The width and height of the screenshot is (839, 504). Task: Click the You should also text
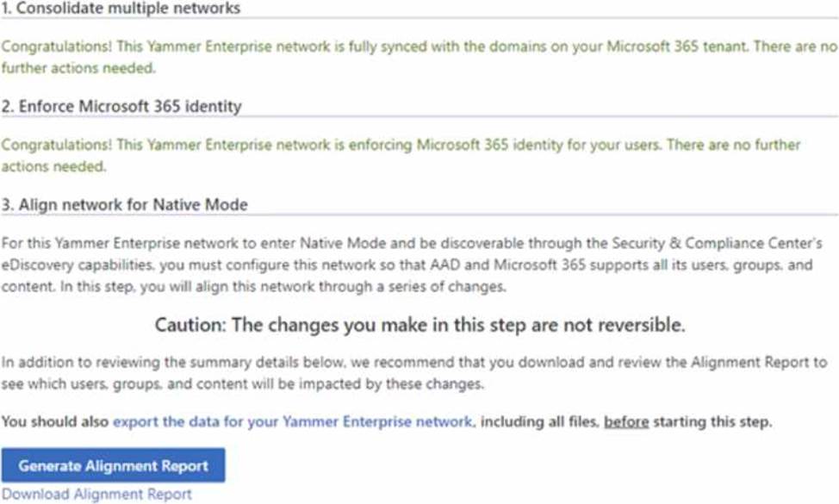click(x=55, y=421)
